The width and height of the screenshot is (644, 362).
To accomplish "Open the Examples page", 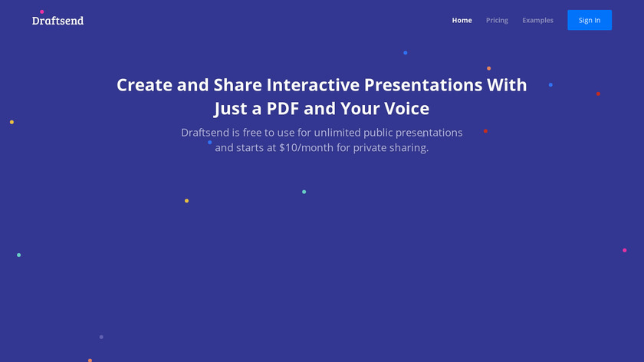I will (537, 20).
